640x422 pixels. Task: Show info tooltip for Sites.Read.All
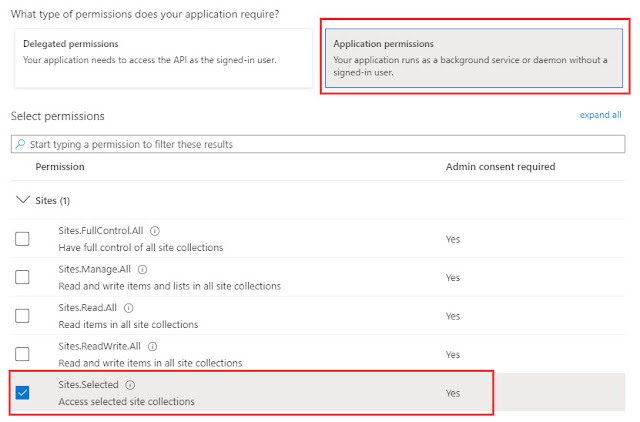point(129,308)
